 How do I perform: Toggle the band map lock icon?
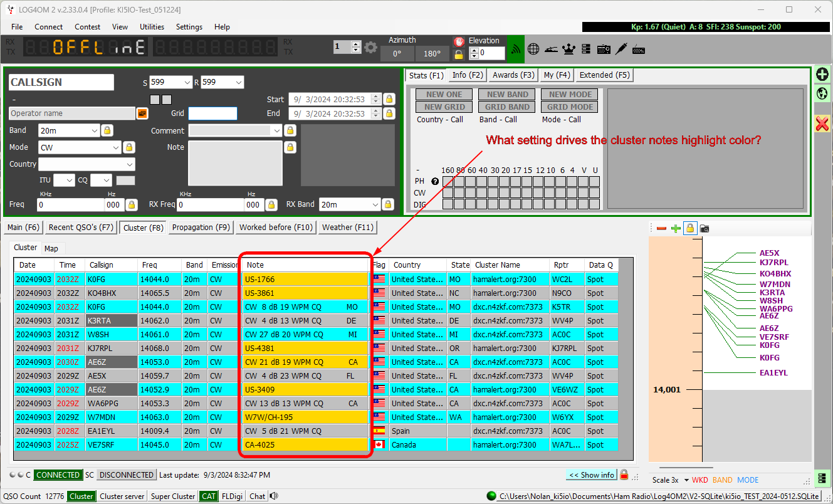click(x=689, y=228)
